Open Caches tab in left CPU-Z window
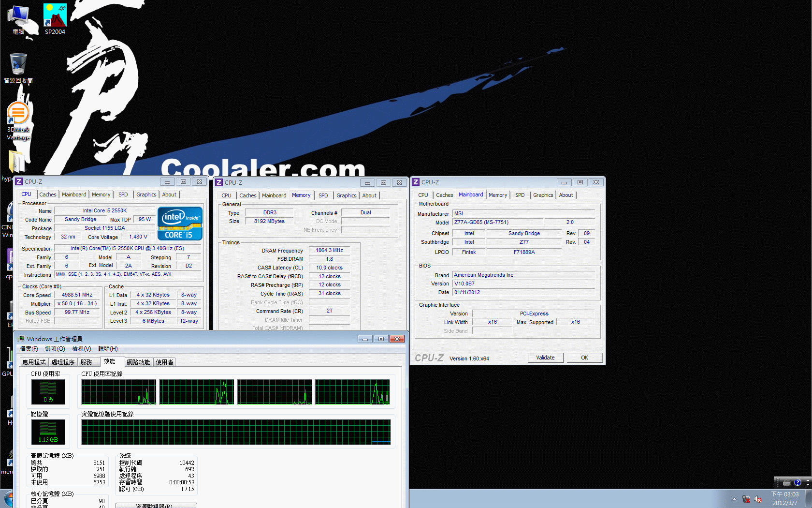Screen dimensions: 812x508 coord(48,194)
